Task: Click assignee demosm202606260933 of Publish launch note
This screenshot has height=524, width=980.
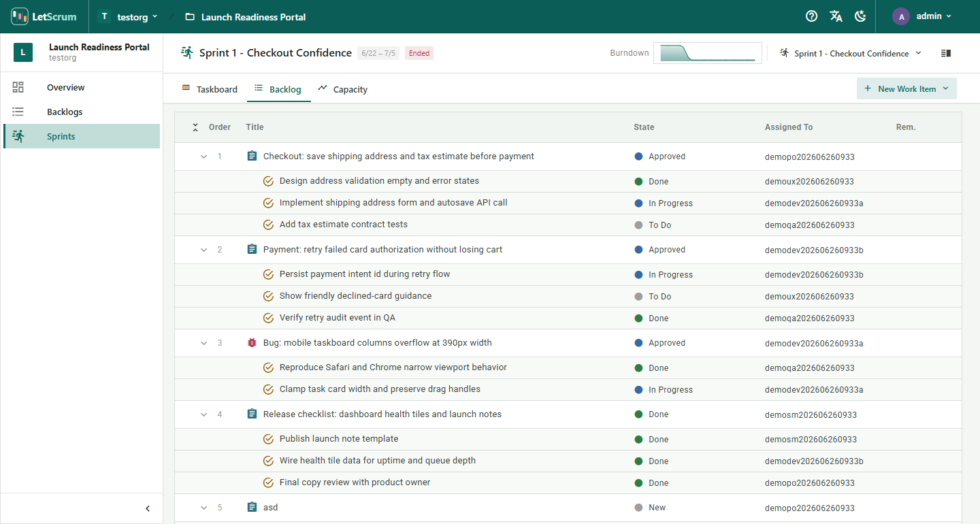Action: pos(811,440)
